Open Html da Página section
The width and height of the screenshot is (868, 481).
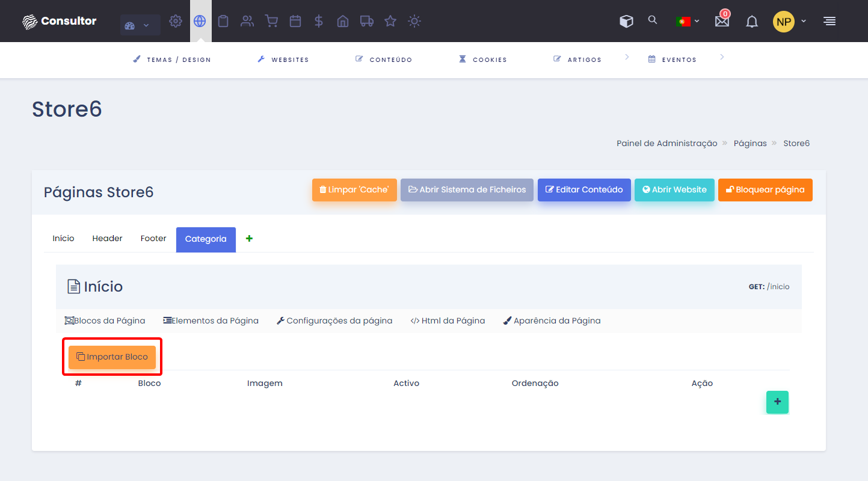click(x=448, y=320)
